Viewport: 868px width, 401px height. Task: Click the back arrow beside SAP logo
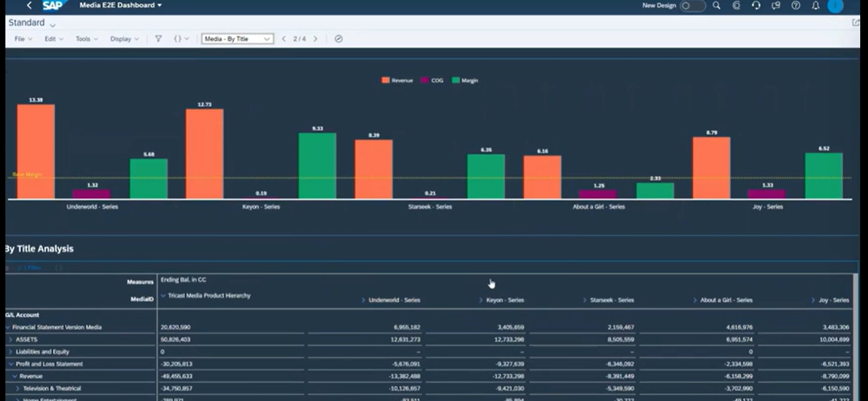pos(29,5)
